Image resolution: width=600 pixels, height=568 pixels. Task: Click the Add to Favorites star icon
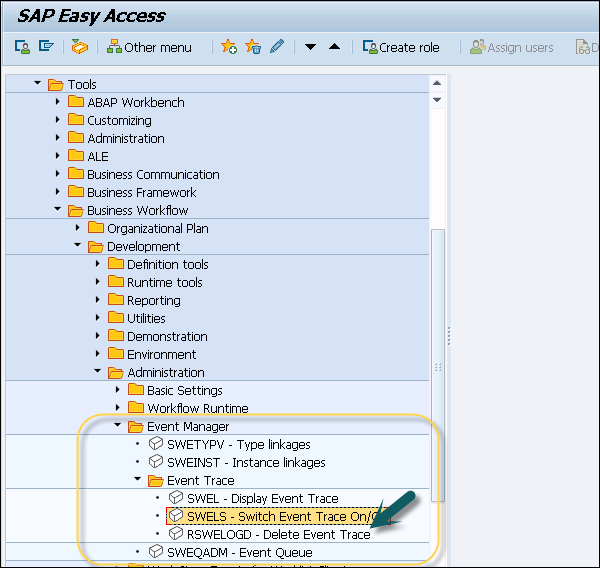point(229,47)
